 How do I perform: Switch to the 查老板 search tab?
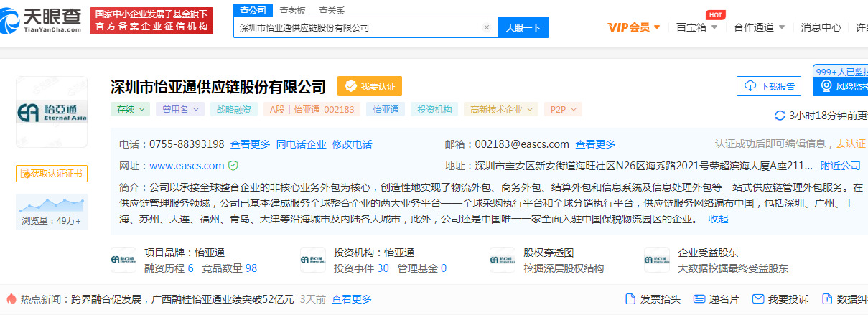(x=292, y=10)
